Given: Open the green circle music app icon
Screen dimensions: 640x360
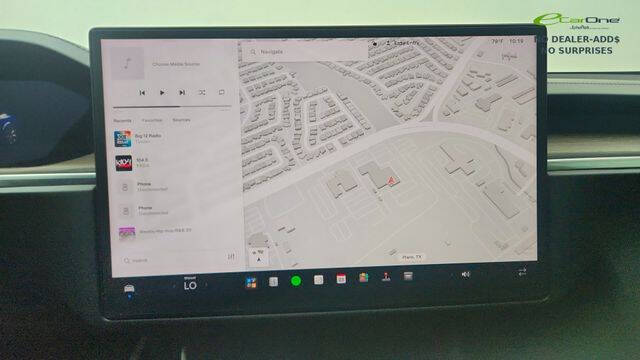Looking at the screenshot, I should [x=296, y=281].
